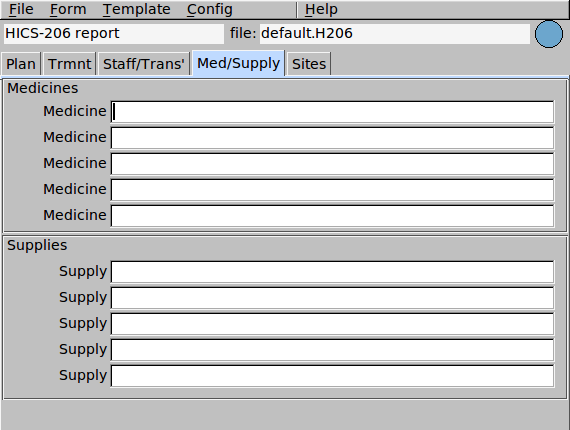Switch to the Trmnt tab
This screenshot has width=570, height=430.
point(69,64)
